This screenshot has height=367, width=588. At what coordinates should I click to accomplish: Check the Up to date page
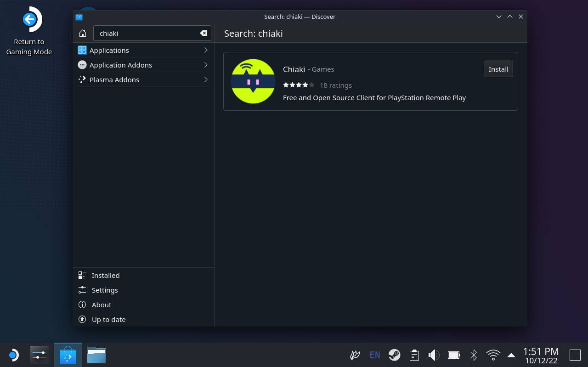(x=143, y=319)
